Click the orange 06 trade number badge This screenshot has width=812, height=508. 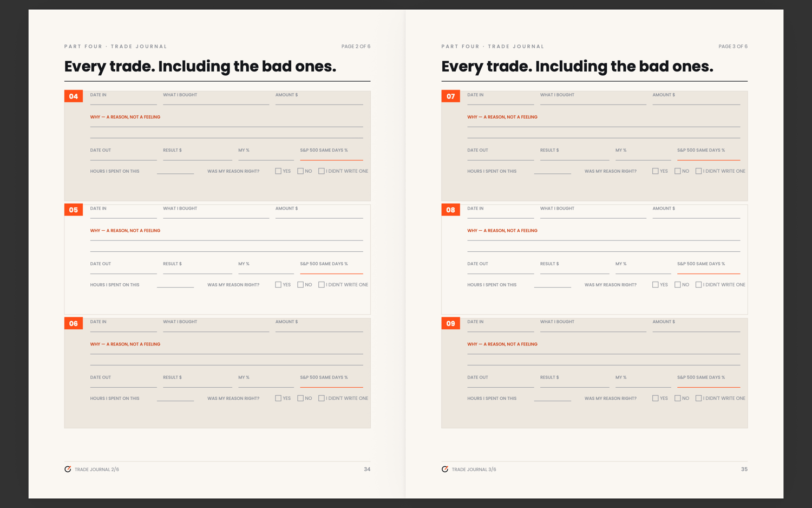[x=74, y=324]
